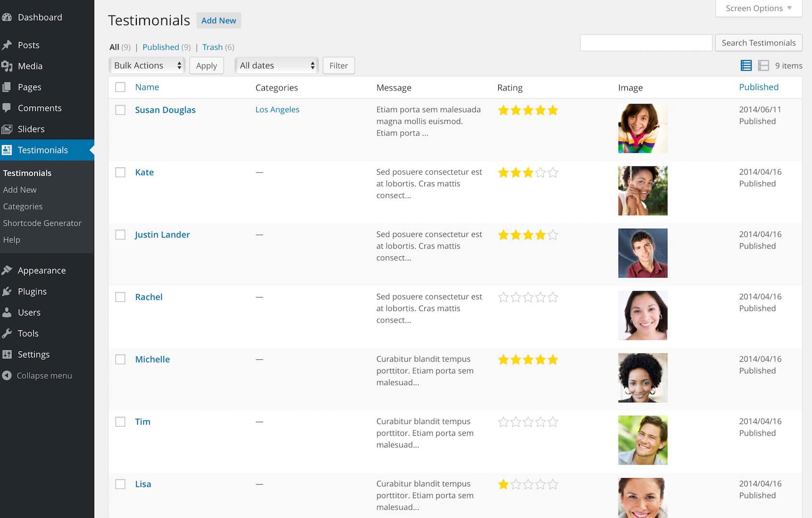
Task: Click the Media library icon
Action: tap(7, 66)
